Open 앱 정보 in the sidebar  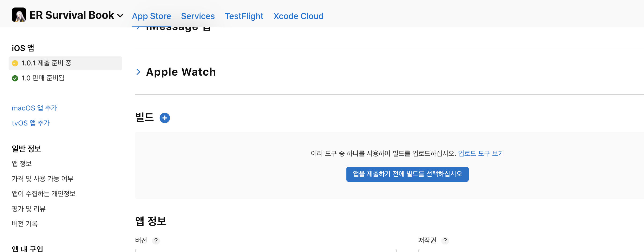(x=22, y=164)
